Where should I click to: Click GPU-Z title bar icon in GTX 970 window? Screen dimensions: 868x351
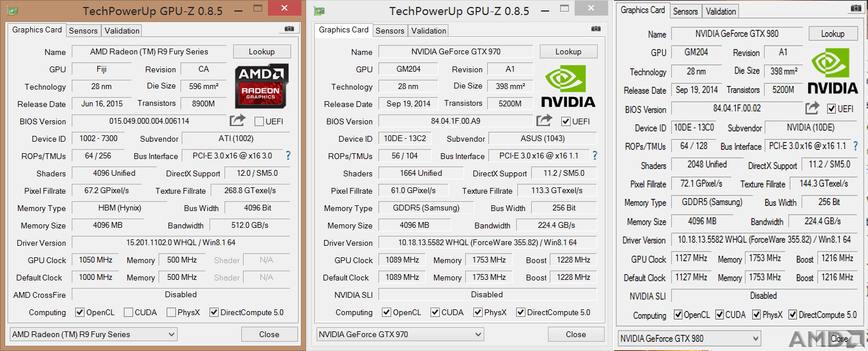(x=319, y=11)
